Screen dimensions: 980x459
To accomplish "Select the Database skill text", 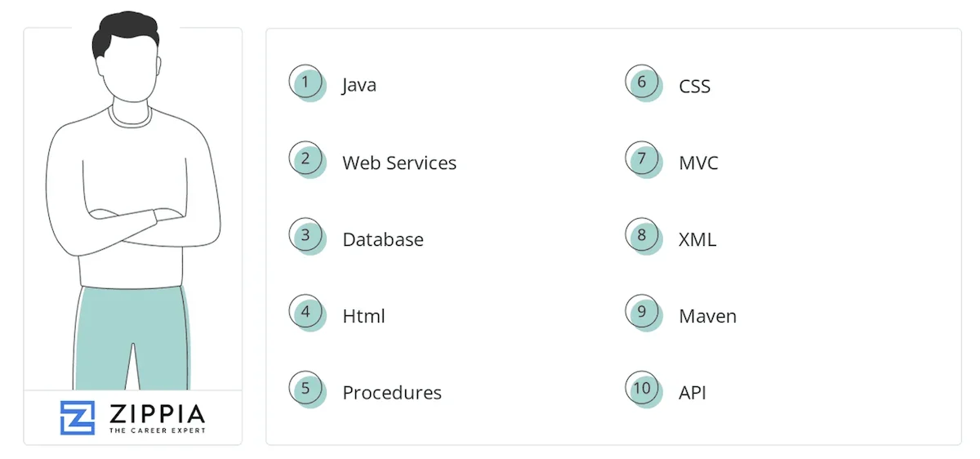I will point(383,240).
